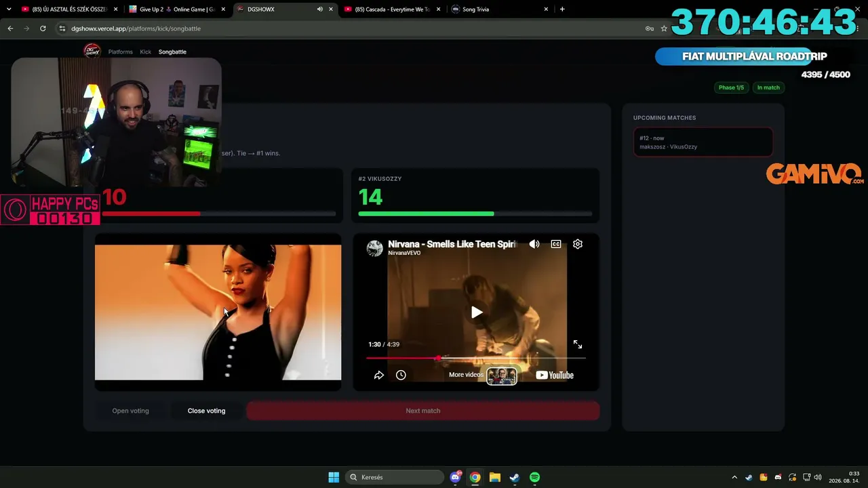This screenshot has height=488, width=868.
Task: Click the Discord system tray icon
Action: tap(778, 477)
